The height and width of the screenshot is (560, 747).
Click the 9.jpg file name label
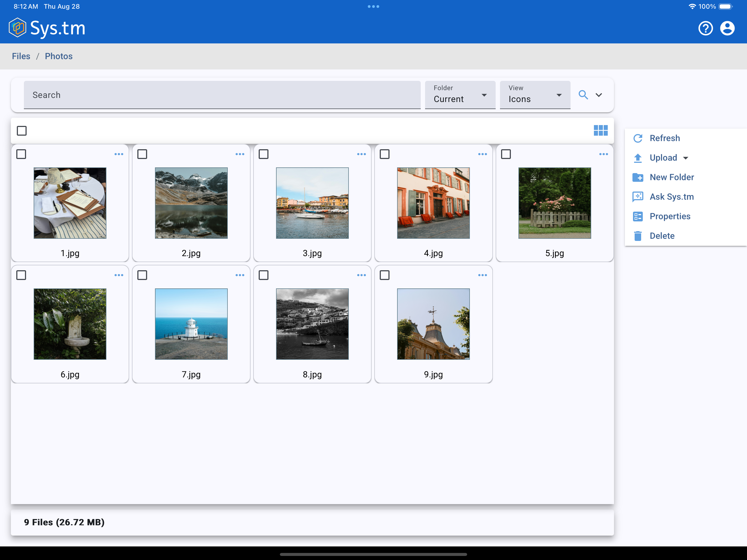pos(433,374)
